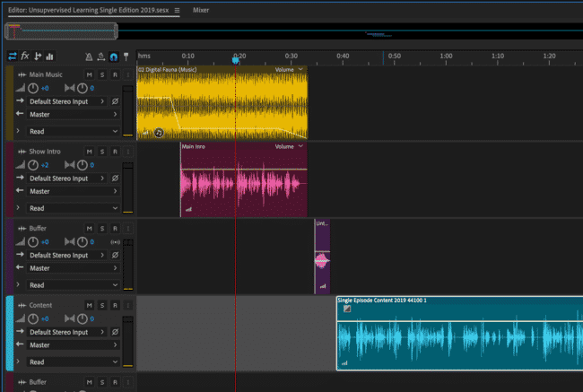Screen dimensions: 583x392
Task: Open Content track Default Stereo Input dropdown
Action: pyautogui.click(x=67, y=332)
